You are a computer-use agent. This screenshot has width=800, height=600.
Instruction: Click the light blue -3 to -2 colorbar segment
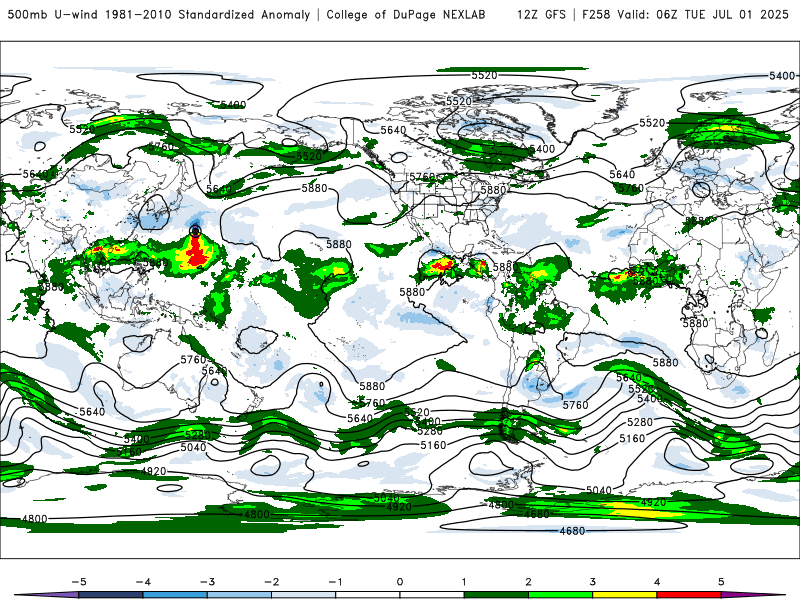pyautogui.click(x=239, y=595)
